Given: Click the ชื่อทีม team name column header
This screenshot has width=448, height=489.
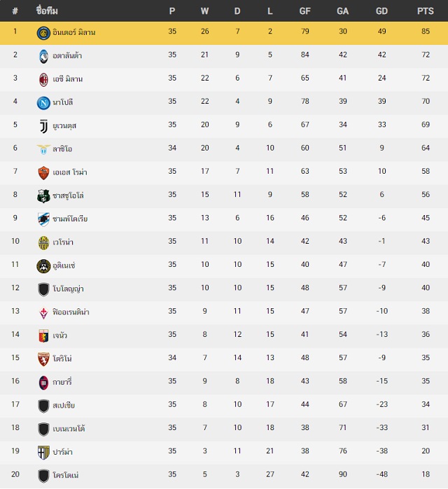Looking at the screenshot, I should pos(47,11).
